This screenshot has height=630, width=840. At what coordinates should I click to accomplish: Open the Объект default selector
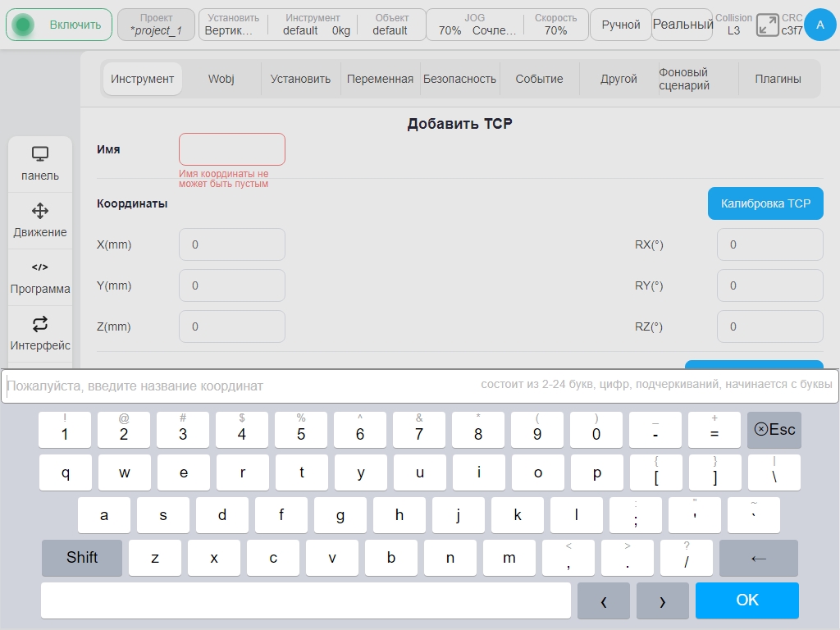pos(390,25)
